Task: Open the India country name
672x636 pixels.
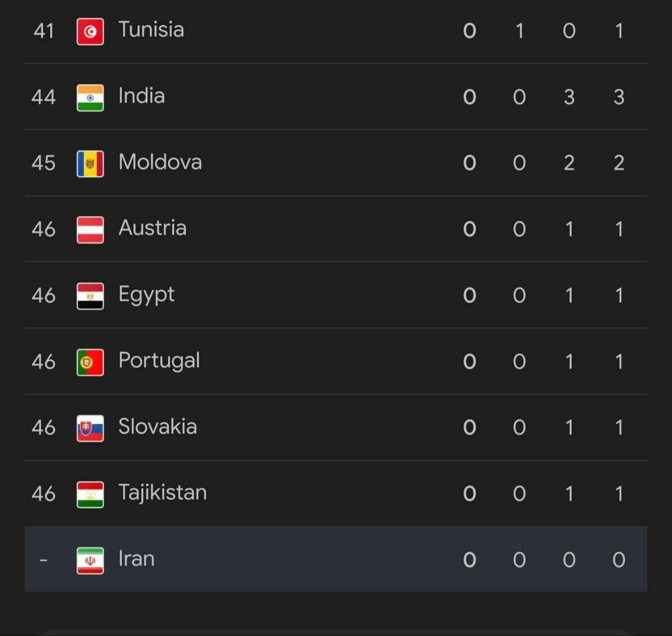Action: coord(142,96)
